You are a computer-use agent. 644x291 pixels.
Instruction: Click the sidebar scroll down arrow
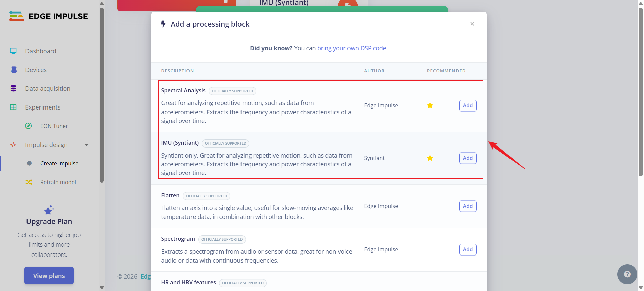pyautogui.click(x=102, y=287)
